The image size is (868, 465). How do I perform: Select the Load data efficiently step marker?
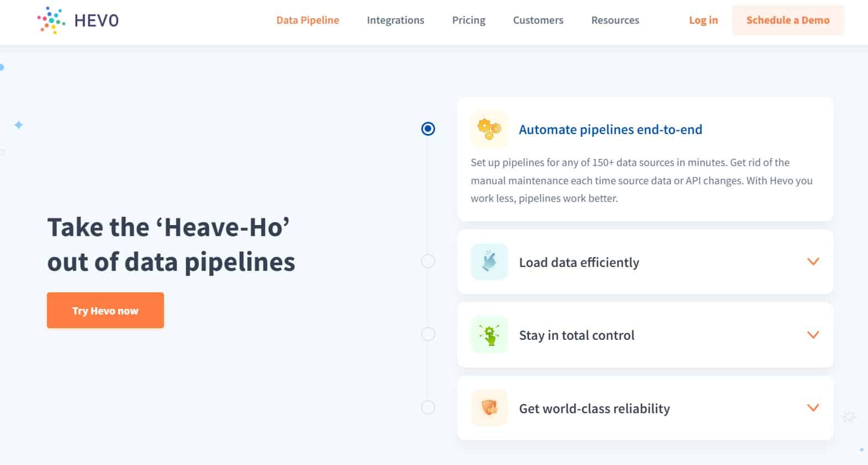coord(428,261)
